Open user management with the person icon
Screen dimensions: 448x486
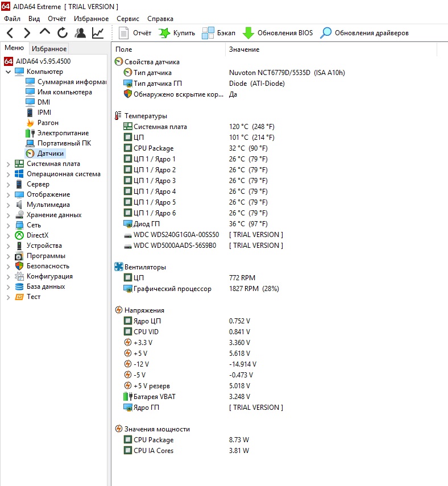[80, 33]
